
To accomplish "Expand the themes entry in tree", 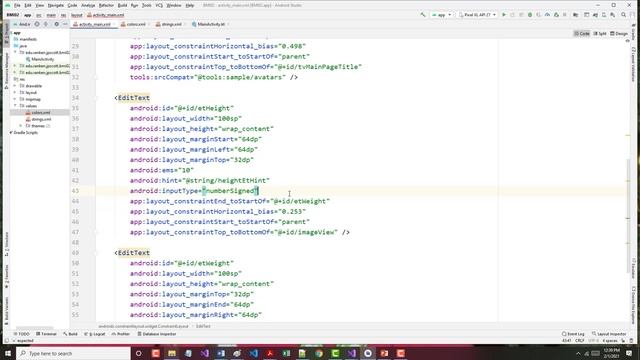I will pos(21,126).
